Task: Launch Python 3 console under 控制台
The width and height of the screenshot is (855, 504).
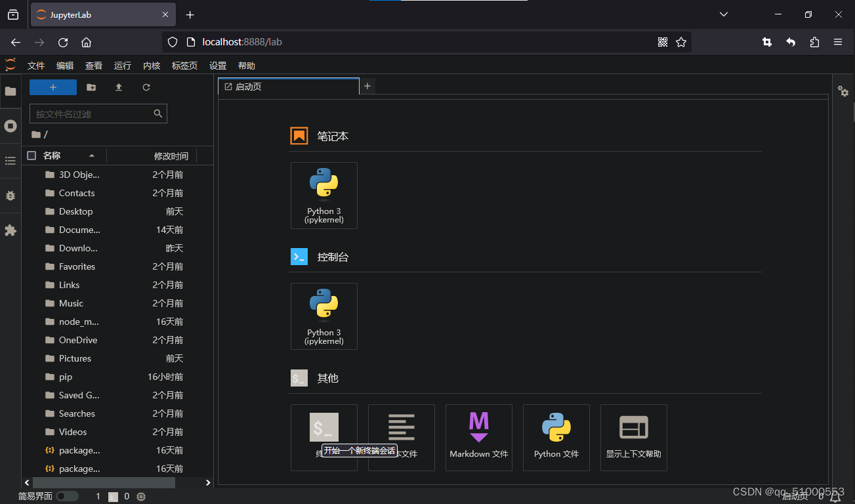Action: pyautogui.click(x=324, y=316)
